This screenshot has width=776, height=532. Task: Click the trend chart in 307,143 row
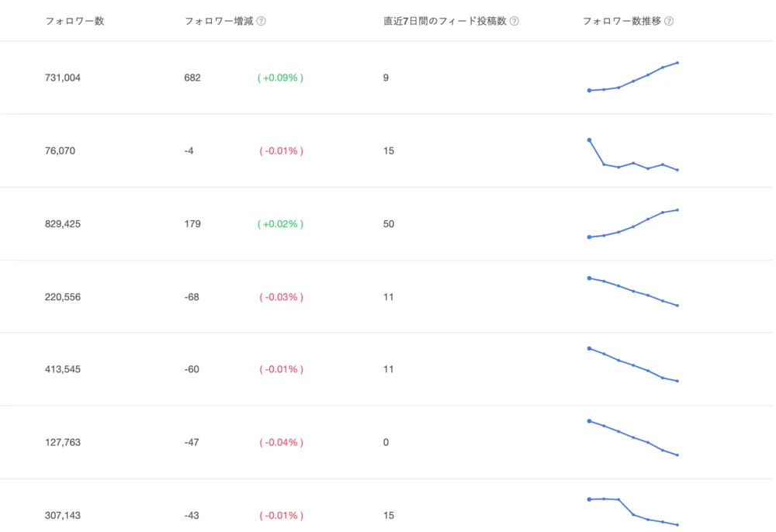[x=633, y=511]
